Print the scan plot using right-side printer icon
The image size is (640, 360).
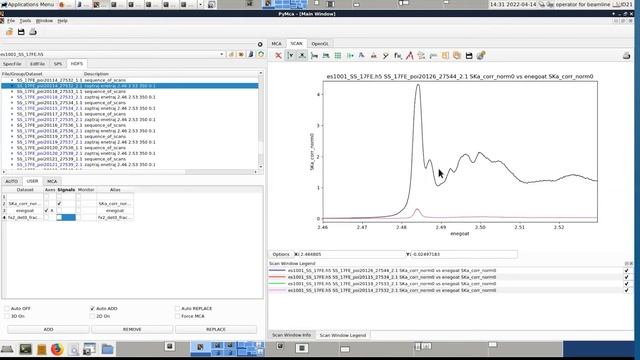click(x=627, y=56)
